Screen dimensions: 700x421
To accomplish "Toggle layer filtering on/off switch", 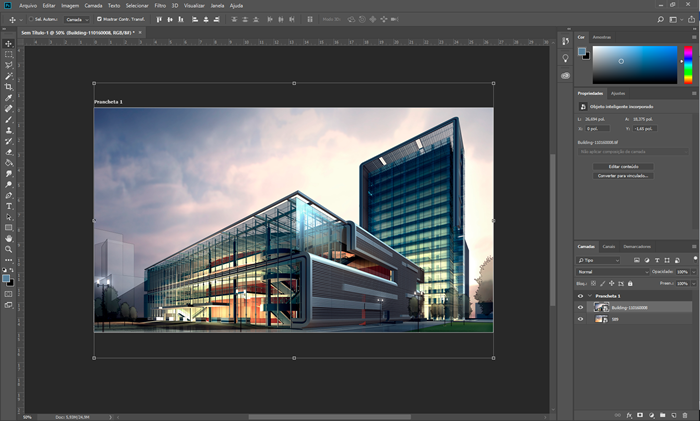I will point(695,258).
